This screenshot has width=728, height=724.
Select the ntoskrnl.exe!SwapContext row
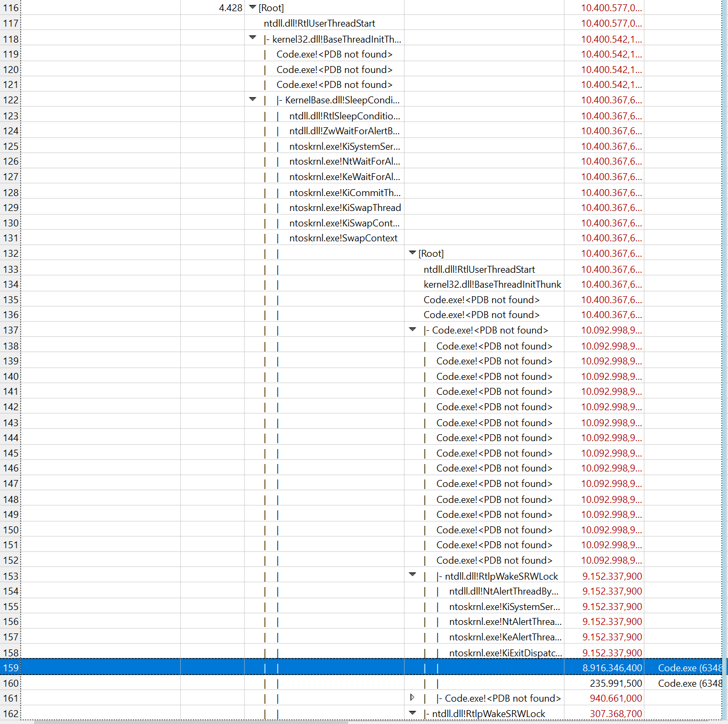tap(344, 238)
